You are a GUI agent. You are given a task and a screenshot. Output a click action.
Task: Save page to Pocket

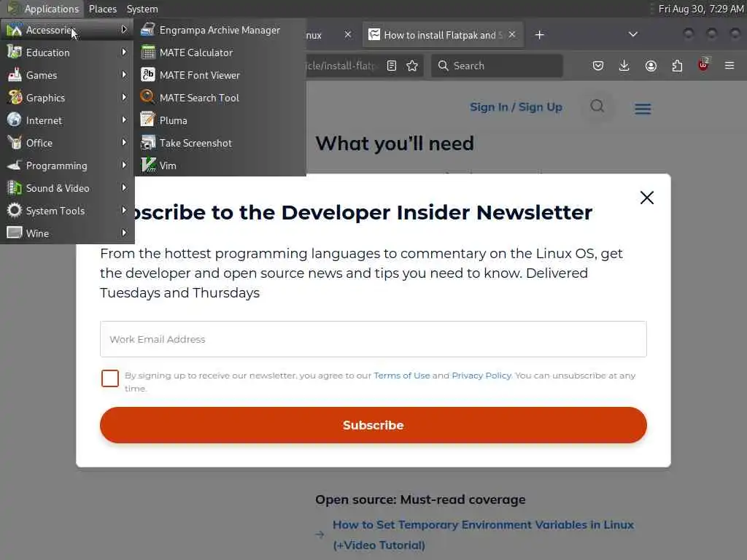pos(598,66)
